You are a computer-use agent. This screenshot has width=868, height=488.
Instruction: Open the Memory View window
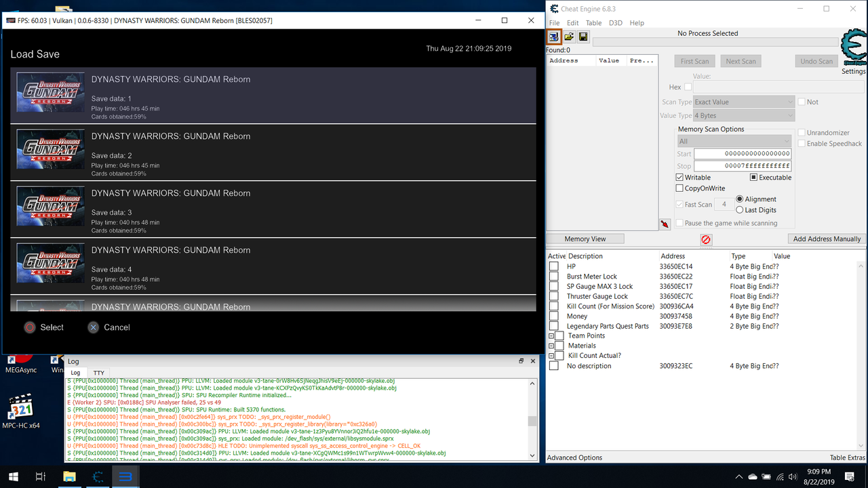pos(585,238)
